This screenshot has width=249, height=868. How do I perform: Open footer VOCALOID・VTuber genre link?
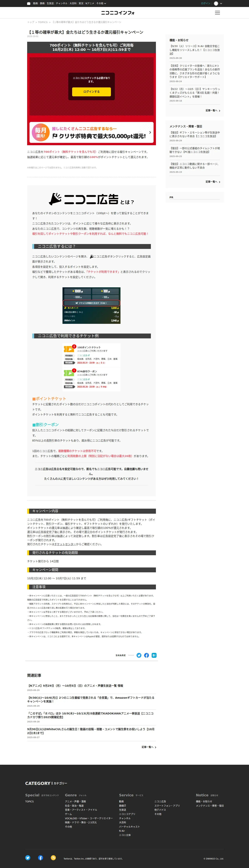(x=89, y=818)
